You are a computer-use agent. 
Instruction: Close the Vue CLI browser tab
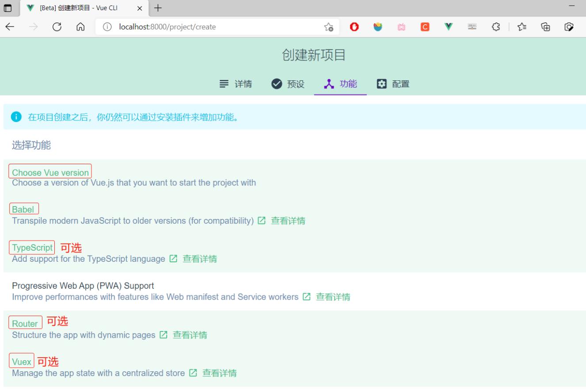[140, 8]
